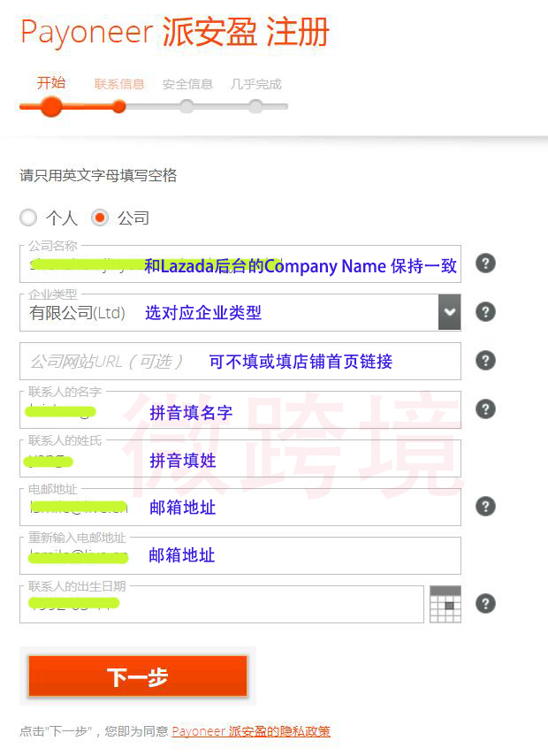Image resolution: width=548 pixels, height=756 pixels.
Task: Go to the 联系信息 step label
Action: pyautogui.click(x=119, y=85)
